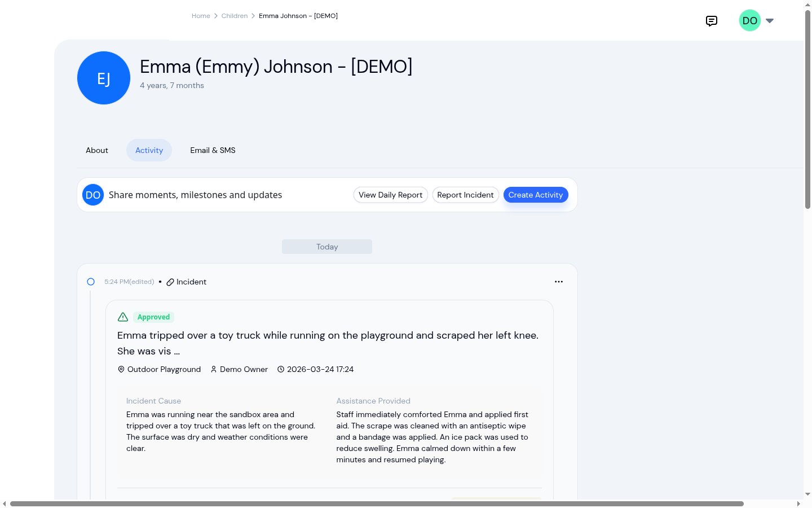Go to Children breadcrumb link
The height and width of the screenshot is (508, 812).
[x=235, y=16]
